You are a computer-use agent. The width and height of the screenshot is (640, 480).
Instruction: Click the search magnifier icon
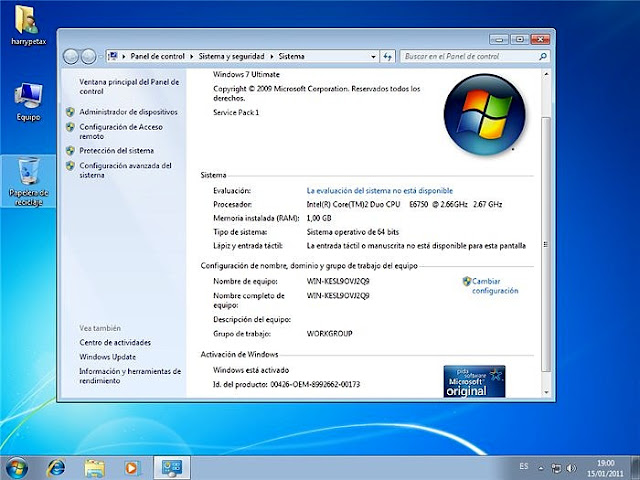point(542,56)
